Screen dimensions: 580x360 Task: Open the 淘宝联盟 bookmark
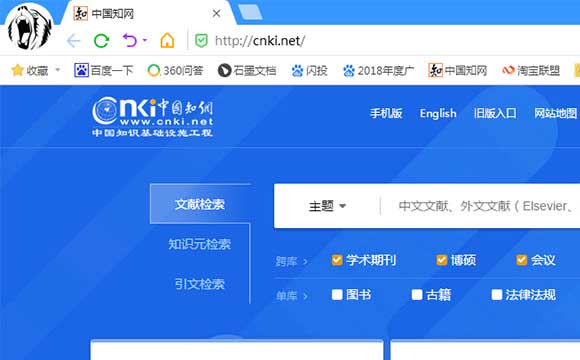pyautogui.click(x=531, y=70)
